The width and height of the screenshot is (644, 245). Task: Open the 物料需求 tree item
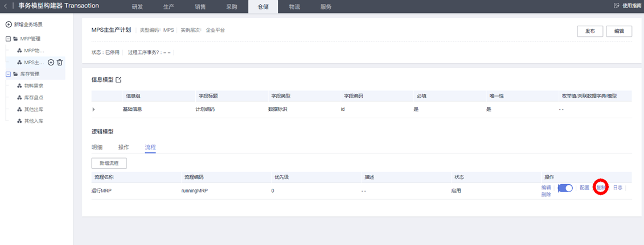(34, 86)
